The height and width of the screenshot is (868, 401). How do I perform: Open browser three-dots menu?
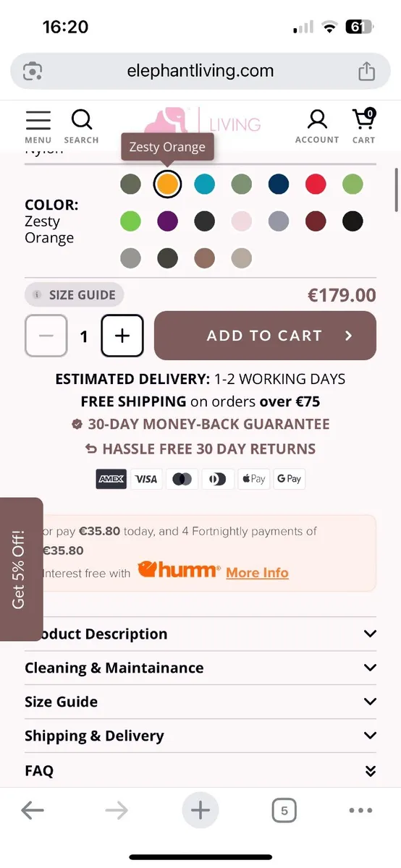click(x=360, y=811)
